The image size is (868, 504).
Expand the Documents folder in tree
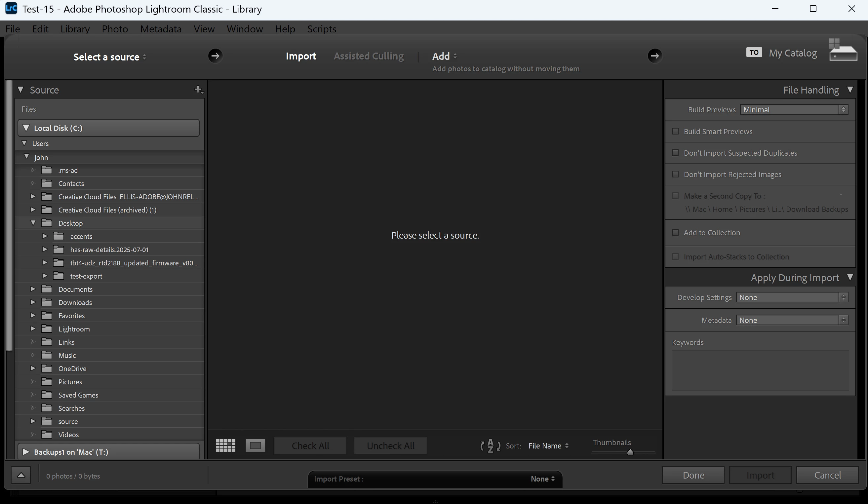click(x=33, y=289)
